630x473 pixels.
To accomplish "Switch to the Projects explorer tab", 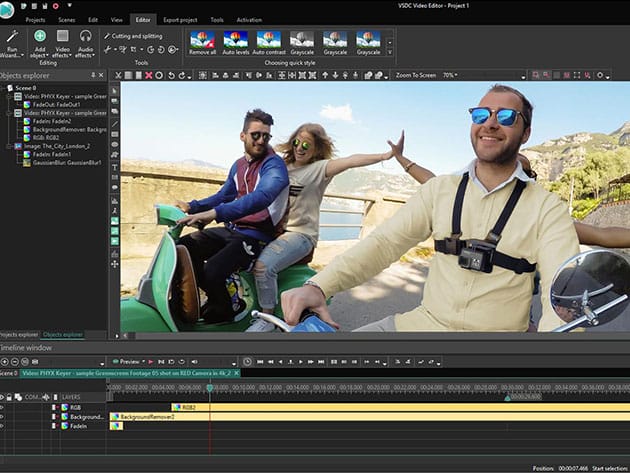I will click(18, 334).
